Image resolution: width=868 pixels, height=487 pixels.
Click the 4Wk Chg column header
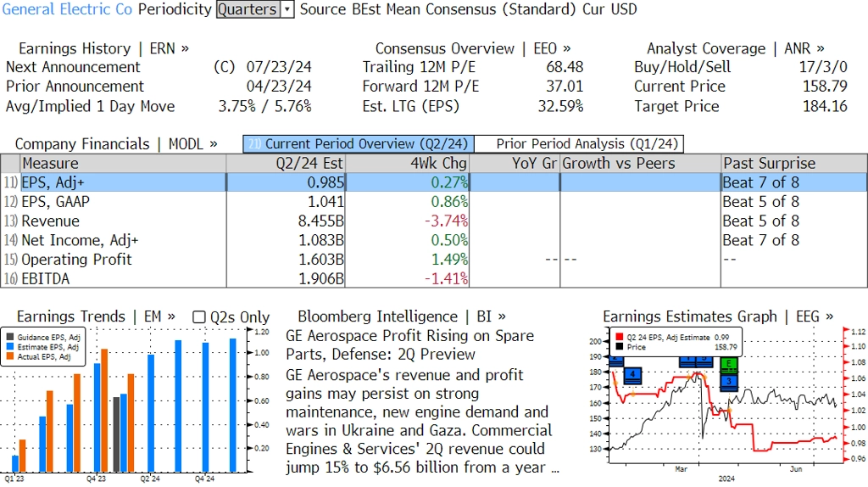pos(407,164)
